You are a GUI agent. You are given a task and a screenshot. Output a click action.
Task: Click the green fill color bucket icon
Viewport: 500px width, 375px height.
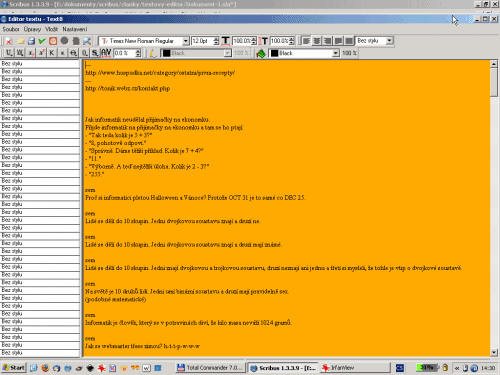coord(261,53)
